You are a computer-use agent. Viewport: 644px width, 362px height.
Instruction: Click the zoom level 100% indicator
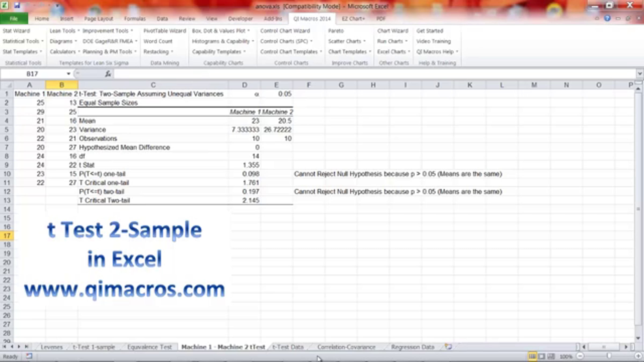tap(566, 356)
